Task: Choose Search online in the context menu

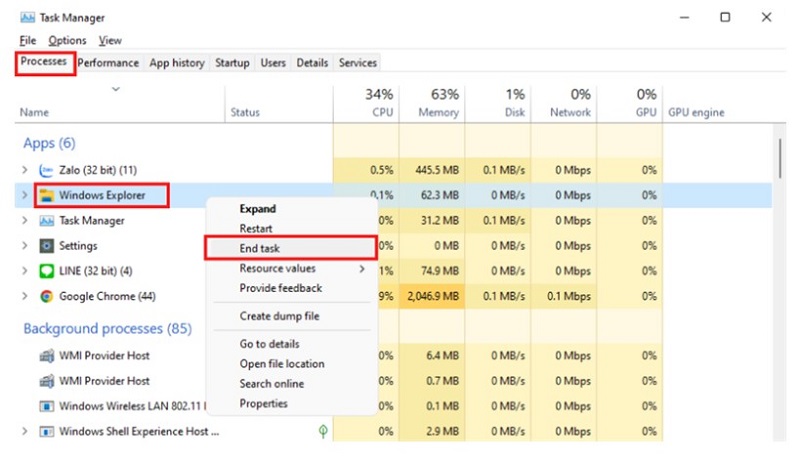Action: click(x=272, y=384)
